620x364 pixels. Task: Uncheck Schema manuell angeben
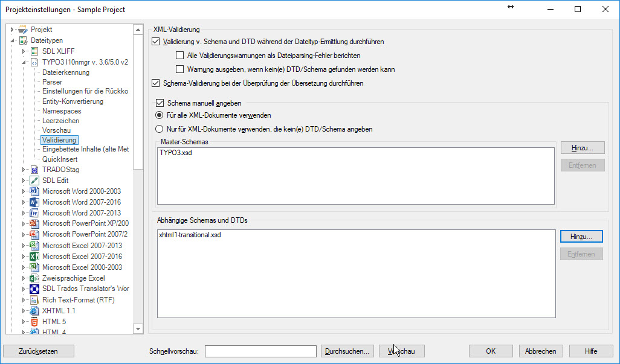point(160,103)
